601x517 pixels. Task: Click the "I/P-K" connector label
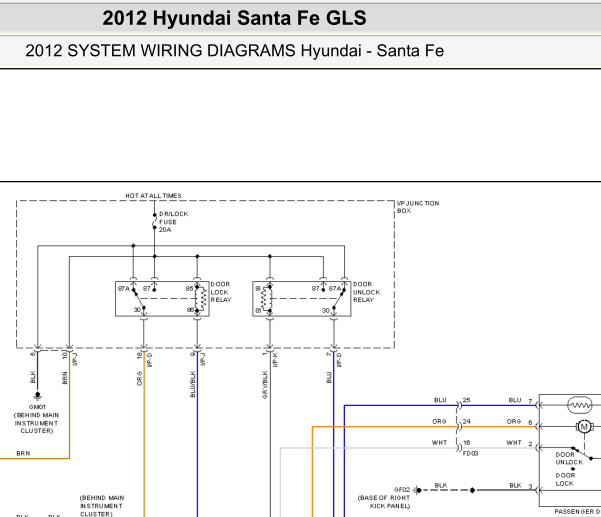click(275, 360)
